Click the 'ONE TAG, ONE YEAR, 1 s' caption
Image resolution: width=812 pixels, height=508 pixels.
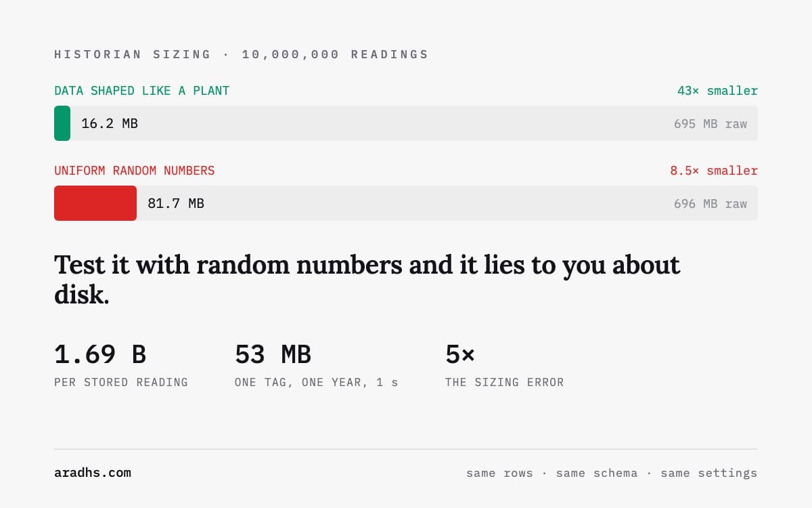pyautogui.click(x=317, y=383)
